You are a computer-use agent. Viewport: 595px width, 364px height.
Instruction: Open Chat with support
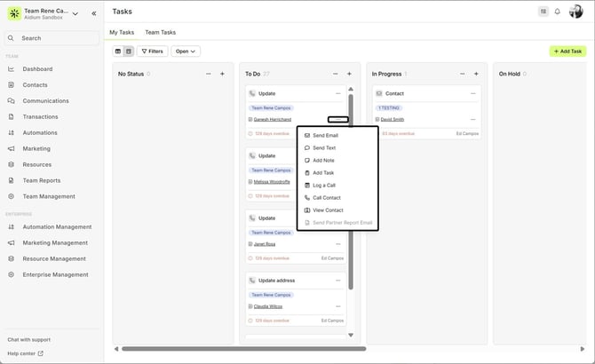(x=28, y=340)
